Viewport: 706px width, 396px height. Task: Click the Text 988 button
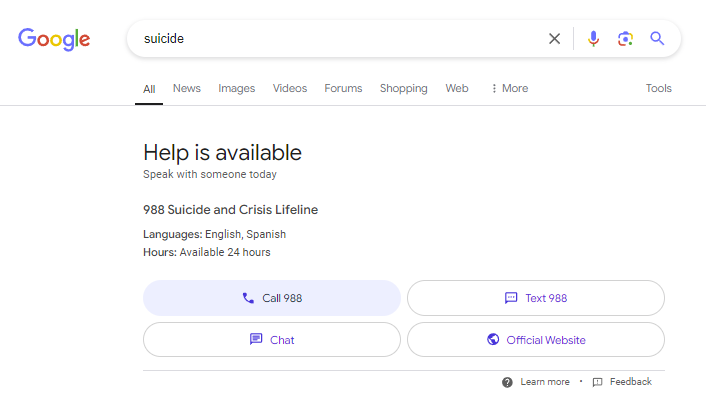click(x=536, y=298)
